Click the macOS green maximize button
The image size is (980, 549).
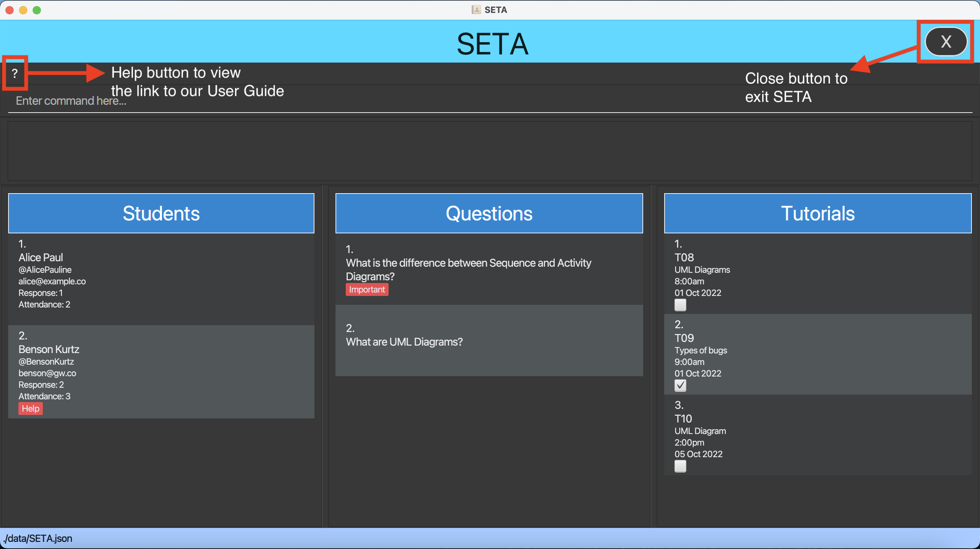pos(37,10)
